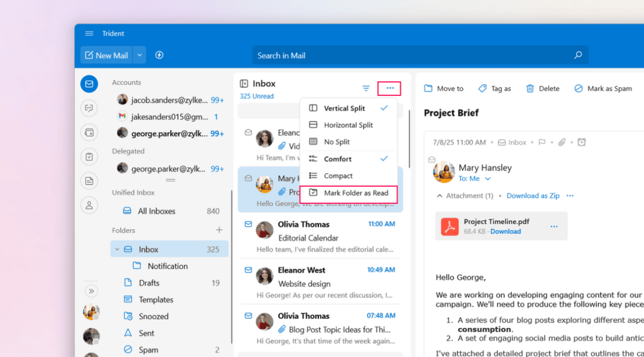
Task: Open the filter icon in the Inbox header
Action: pyautogui.click(x=366, y=88)
